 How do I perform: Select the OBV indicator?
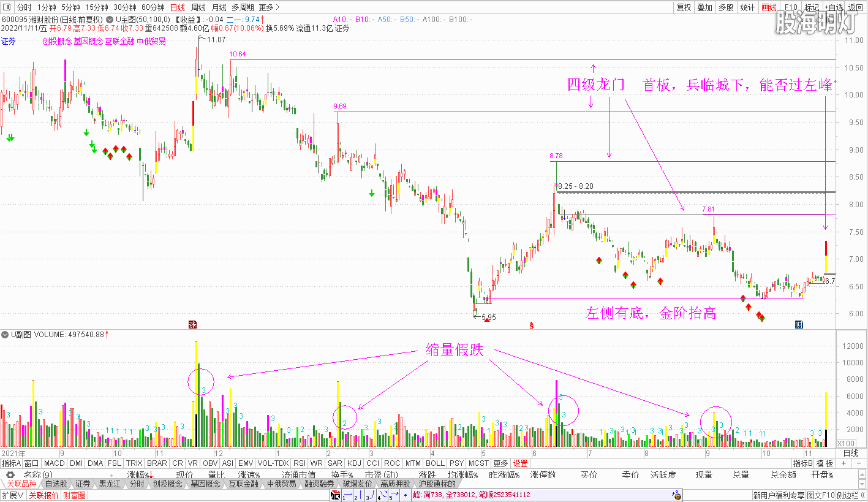pyautogui.click(x=210, y=463)
